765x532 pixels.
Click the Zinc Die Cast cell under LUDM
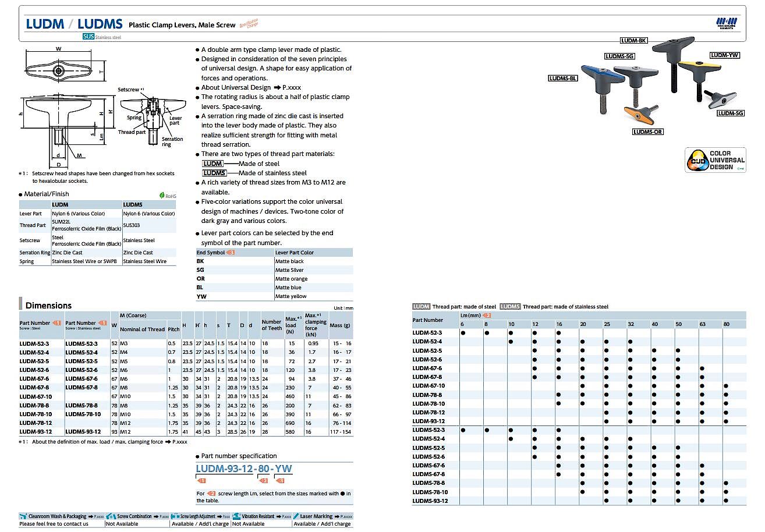86,253
